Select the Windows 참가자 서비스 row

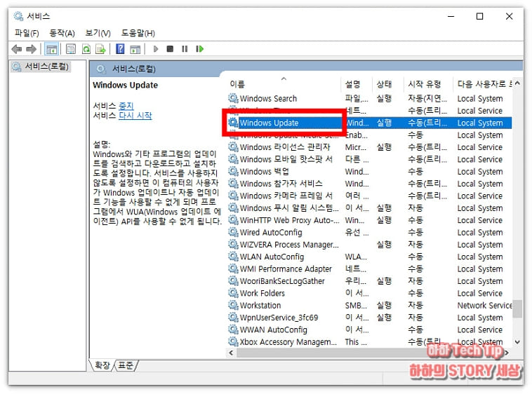[x=370, y=184]
